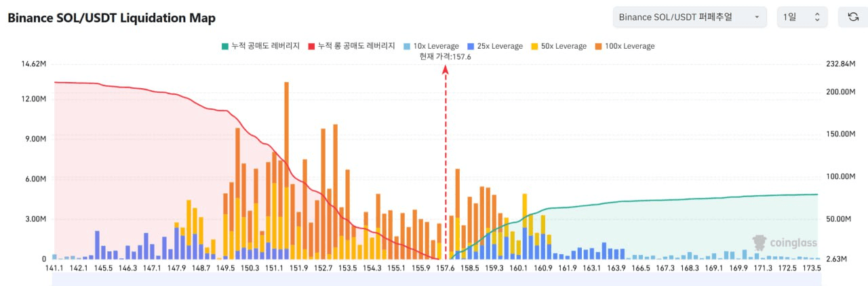Click the chart zoom slider bar below axis
The image size is (868, 286).
436,280
